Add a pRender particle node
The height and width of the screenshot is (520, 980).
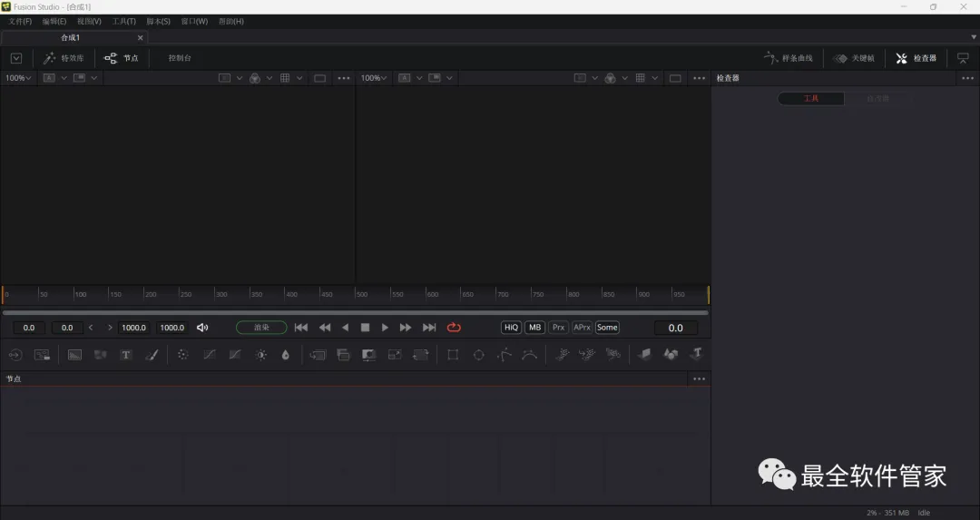point(613,355)
